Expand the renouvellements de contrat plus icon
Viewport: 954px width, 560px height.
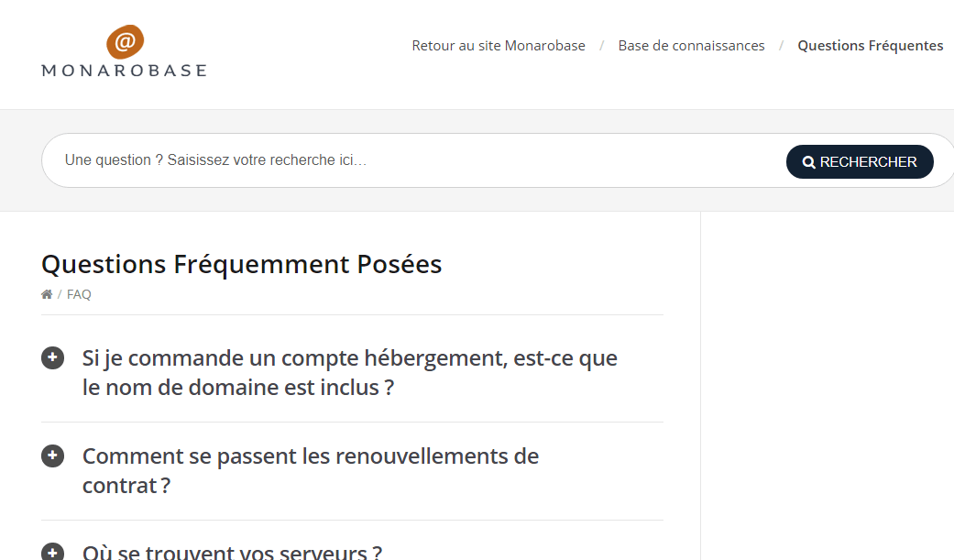coord(52,456)
